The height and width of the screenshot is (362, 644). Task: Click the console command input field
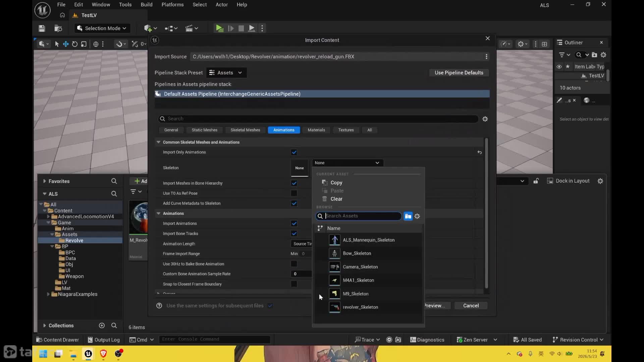pos(215,340)
